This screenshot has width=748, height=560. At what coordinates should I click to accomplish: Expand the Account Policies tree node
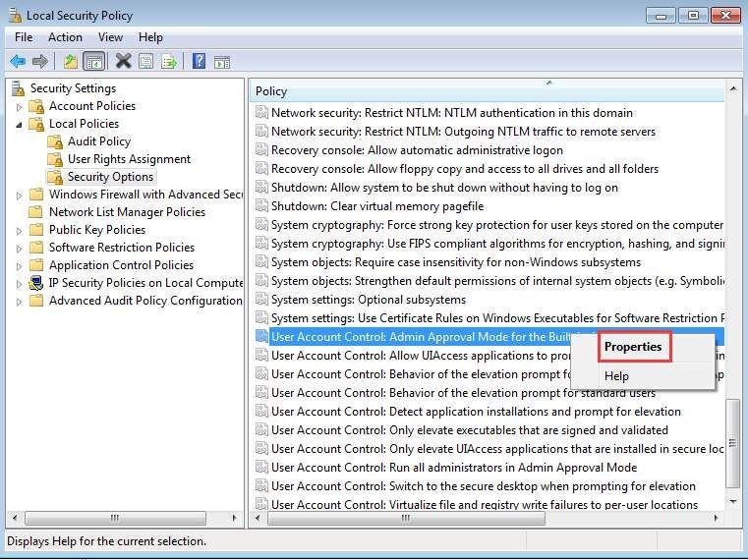point(19,107)
